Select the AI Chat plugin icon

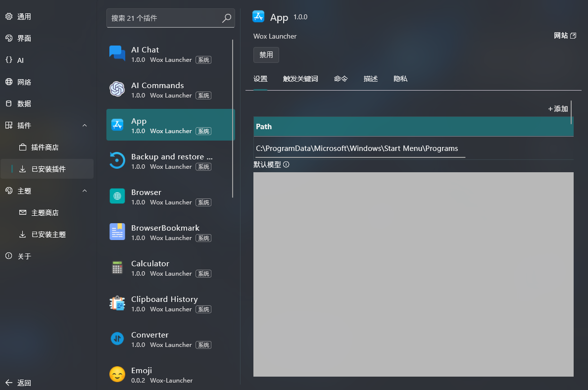(x=117, y=53)
